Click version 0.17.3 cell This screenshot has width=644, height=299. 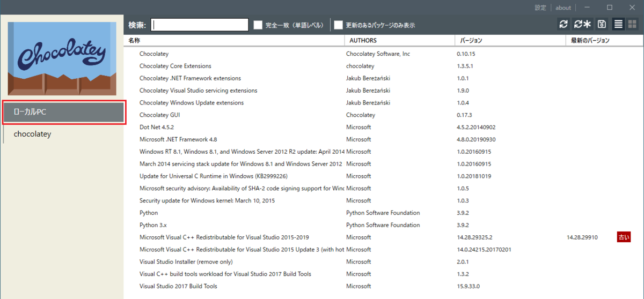coord(465,115)
